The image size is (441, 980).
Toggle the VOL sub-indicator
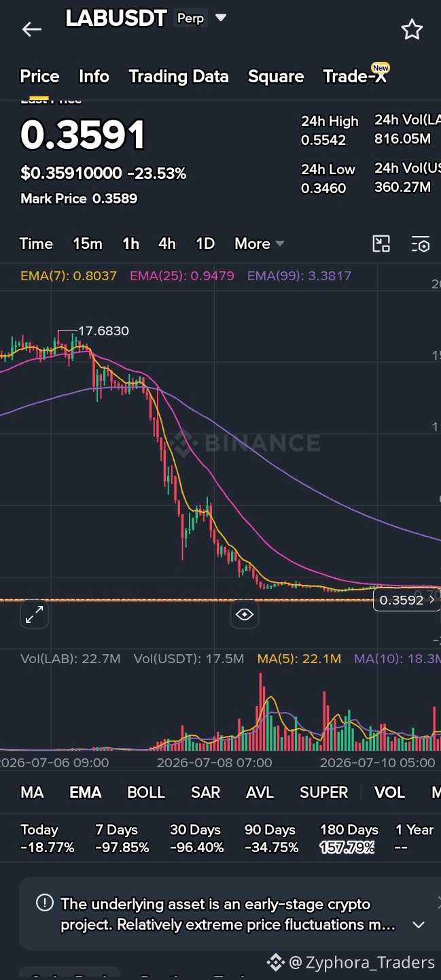point(390,792)
